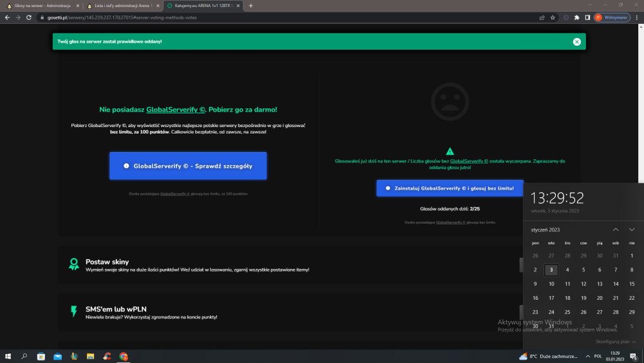
Task: Go to next month in calendar
Action: [632, 230]
